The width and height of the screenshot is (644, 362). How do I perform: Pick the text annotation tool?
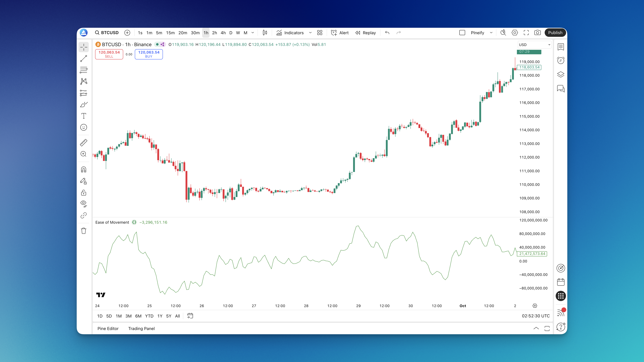pyautogui.click(x=83, y=116)
